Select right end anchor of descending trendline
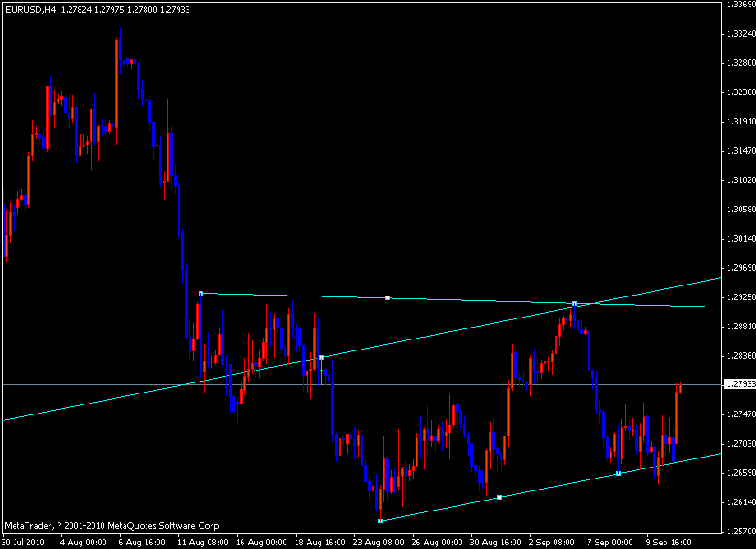This screenshot has height=549, width=756. (574, 304)
